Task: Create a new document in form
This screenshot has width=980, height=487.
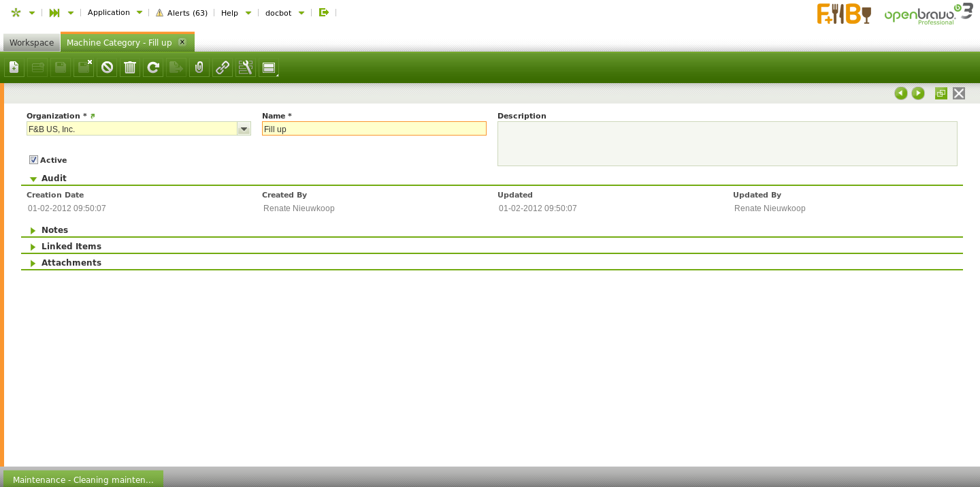Action: (x=14, y=67)
